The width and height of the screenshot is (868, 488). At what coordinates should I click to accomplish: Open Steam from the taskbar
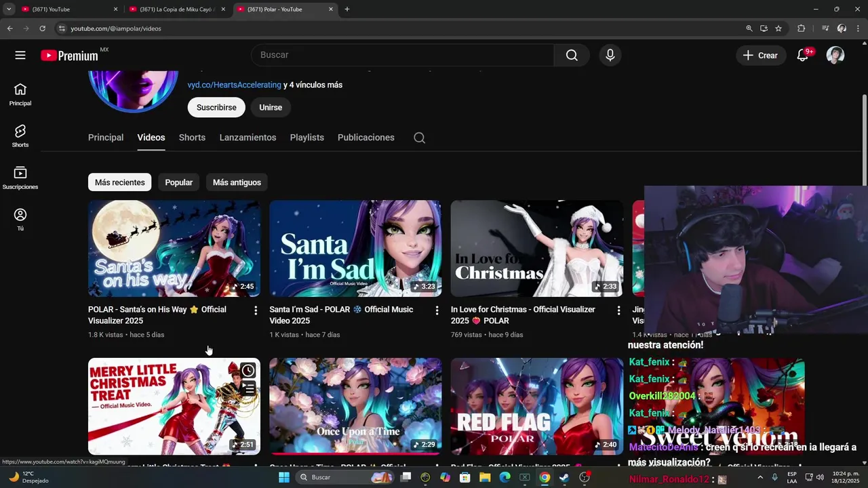[x=564, y=477]
